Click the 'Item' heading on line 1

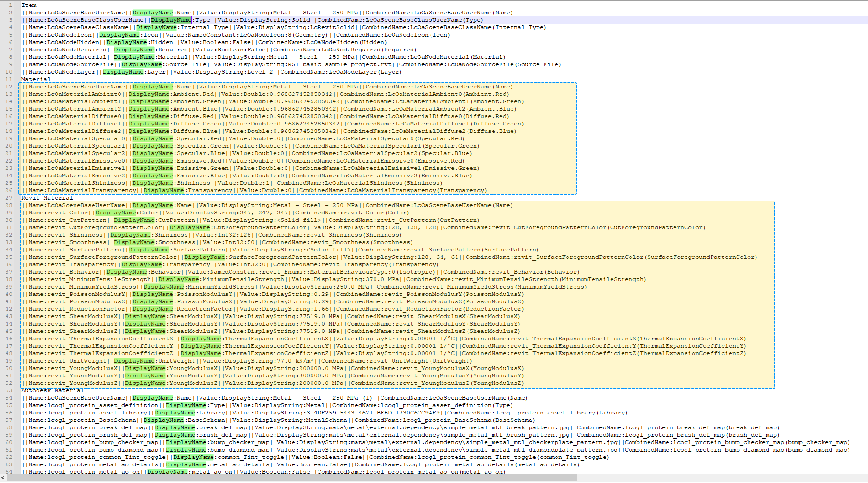[x=29, y=5]
